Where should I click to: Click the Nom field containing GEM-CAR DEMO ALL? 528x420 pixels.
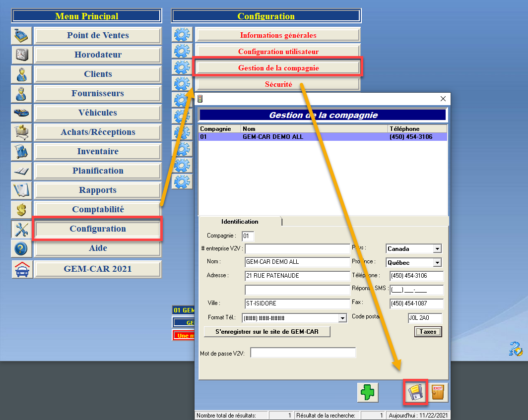pyautogui.click(x=297, y=262)
